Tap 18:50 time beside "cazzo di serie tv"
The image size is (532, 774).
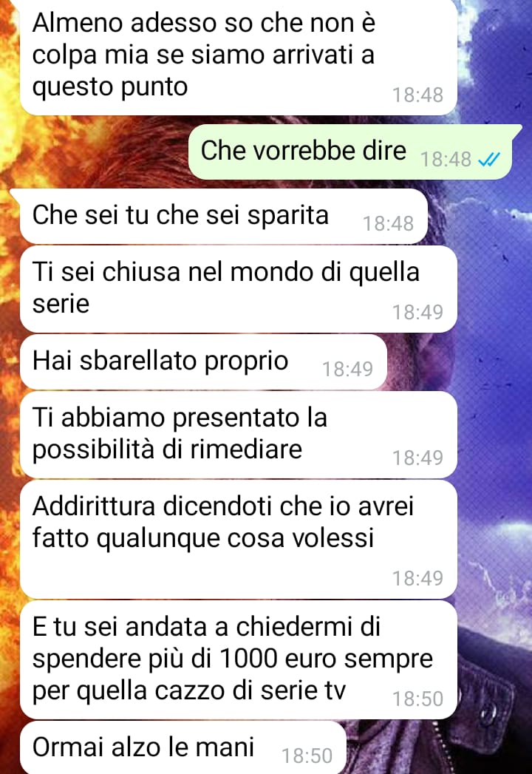(417, 699)
